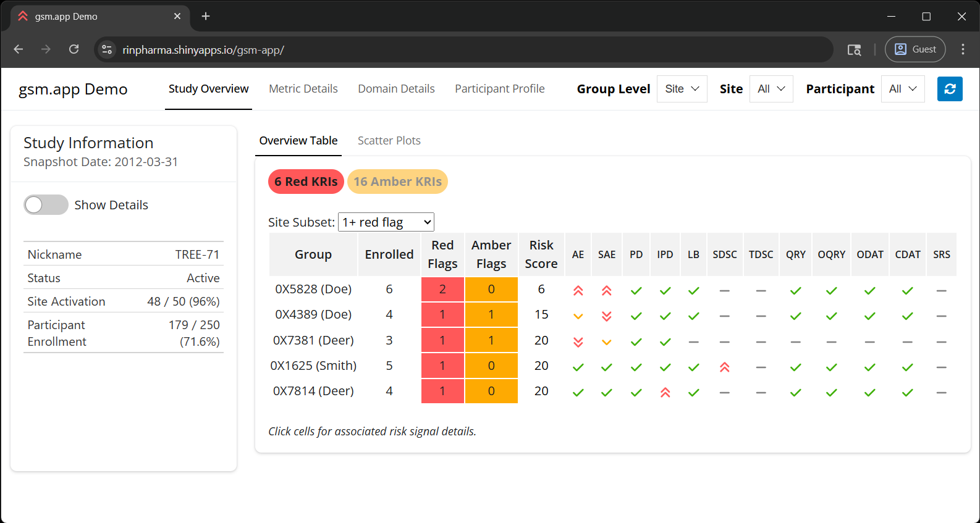Open the browser three-dot menu
This screenshot has height=523, width=980.
[x=962, y=49]
